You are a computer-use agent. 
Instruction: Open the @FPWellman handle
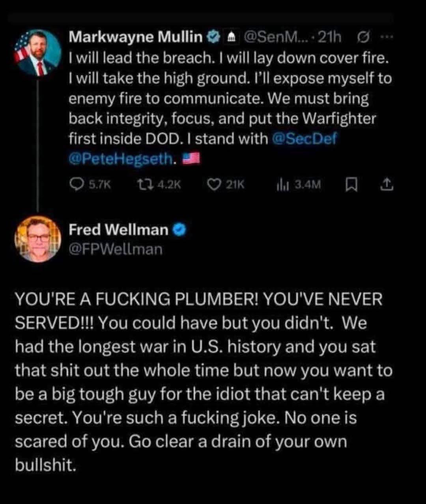[x=116, y=249]
